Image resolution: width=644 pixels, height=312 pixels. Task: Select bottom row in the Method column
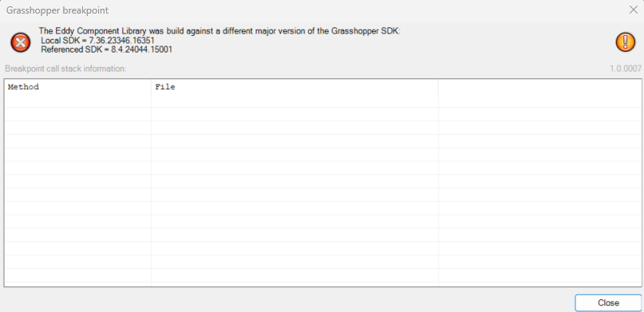coord(77,275)
